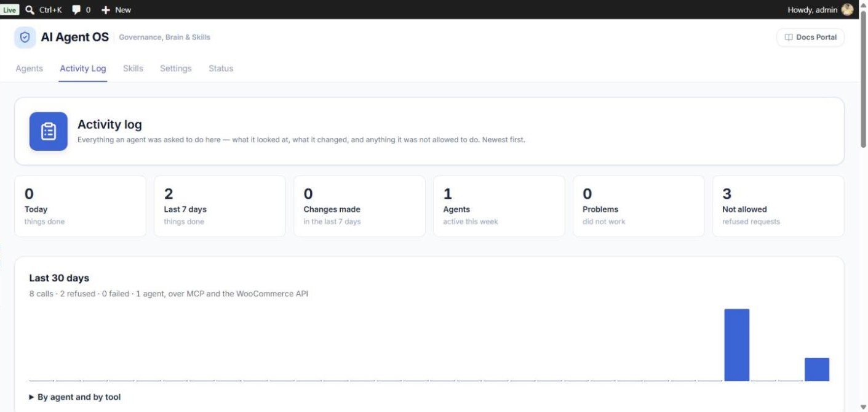Click the tallest bar in the chart
868x412 pixels.
pos(737,345)
